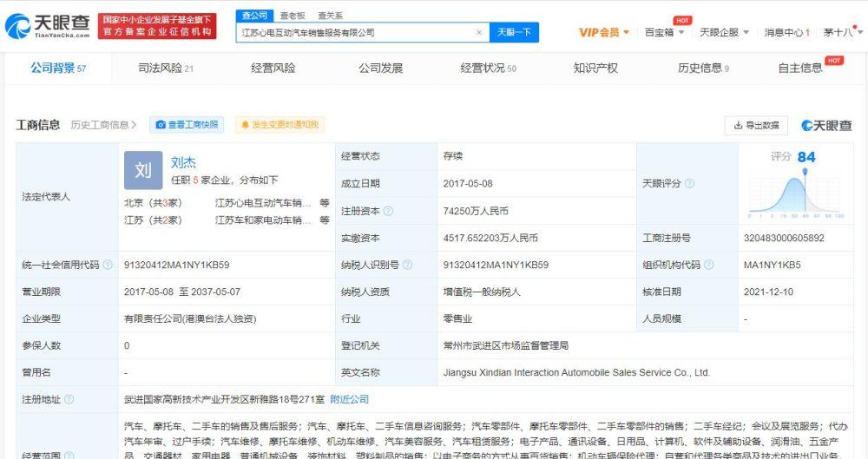
Task: Click the 江苏（共2家） text
Action: (154, 220)
